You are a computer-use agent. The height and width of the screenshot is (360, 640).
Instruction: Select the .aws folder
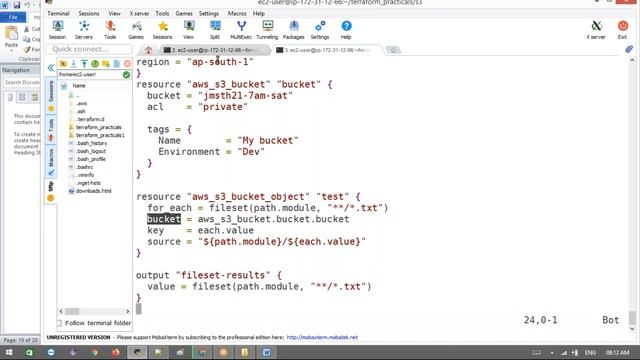[x=82, y=103]
